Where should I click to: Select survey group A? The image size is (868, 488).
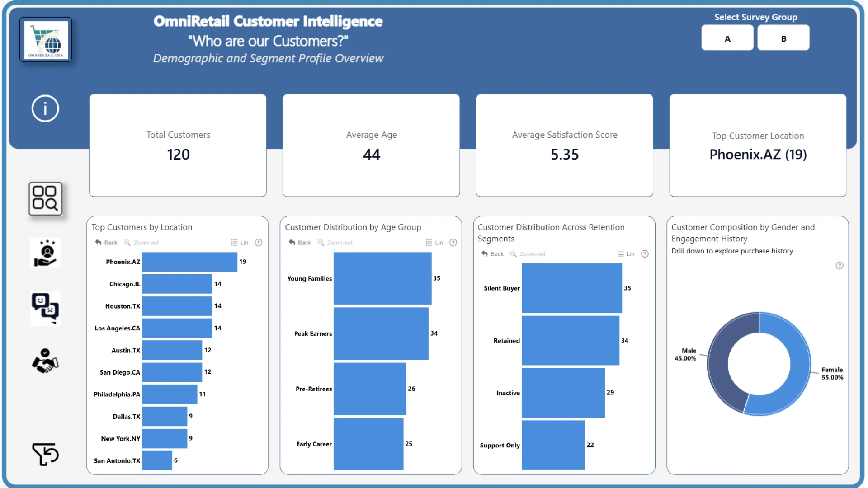[x=727, y=38]
